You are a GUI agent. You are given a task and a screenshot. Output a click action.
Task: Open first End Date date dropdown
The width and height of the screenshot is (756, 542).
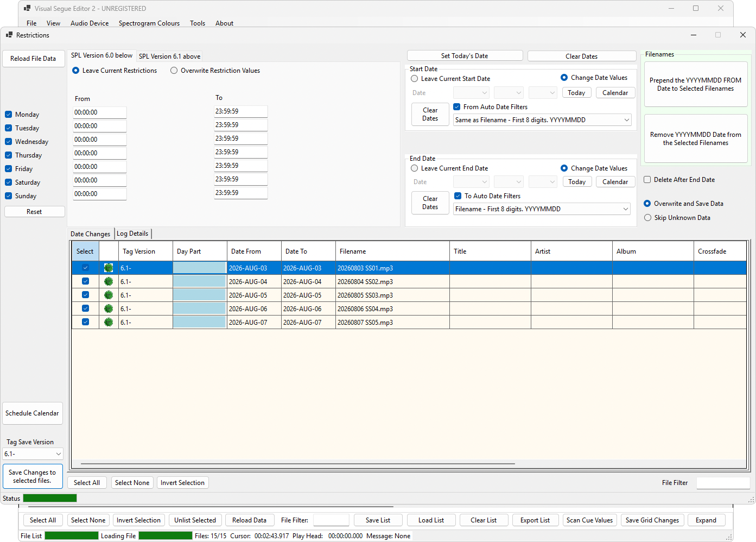click(x=471, y=182)
